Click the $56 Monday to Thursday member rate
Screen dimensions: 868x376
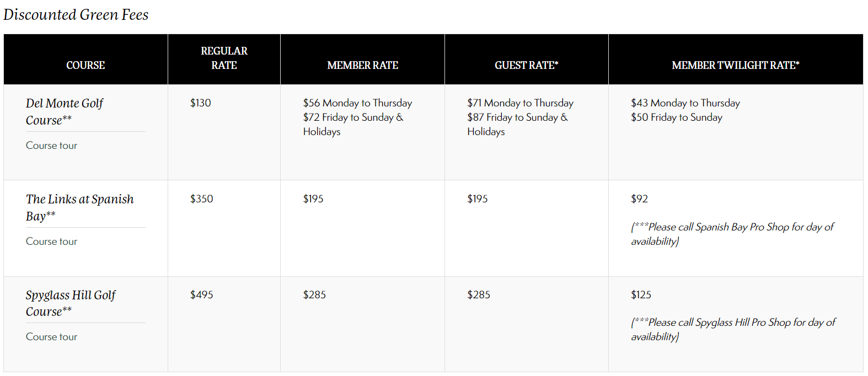point(357,103)
